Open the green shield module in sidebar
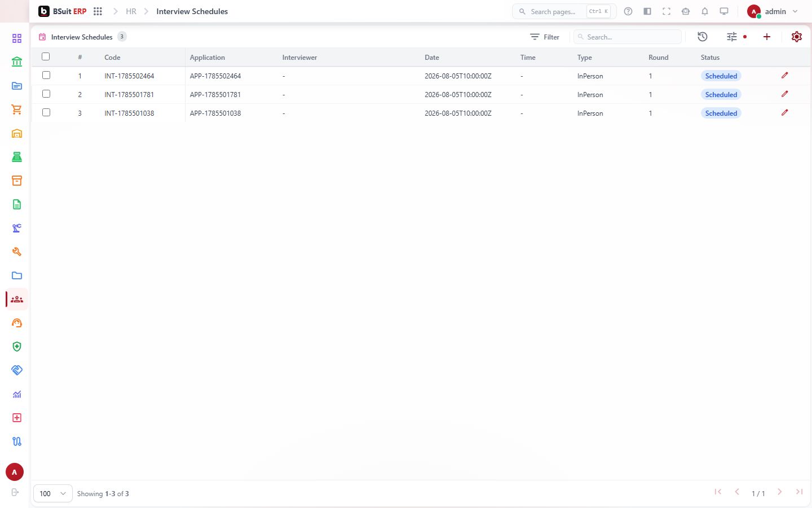 17,347
